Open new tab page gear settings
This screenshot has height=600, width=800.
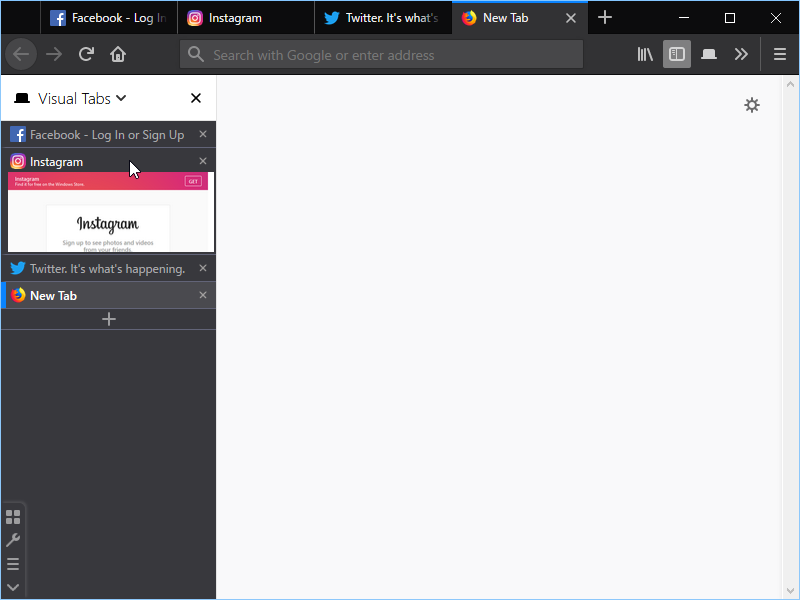coord(752,105)
